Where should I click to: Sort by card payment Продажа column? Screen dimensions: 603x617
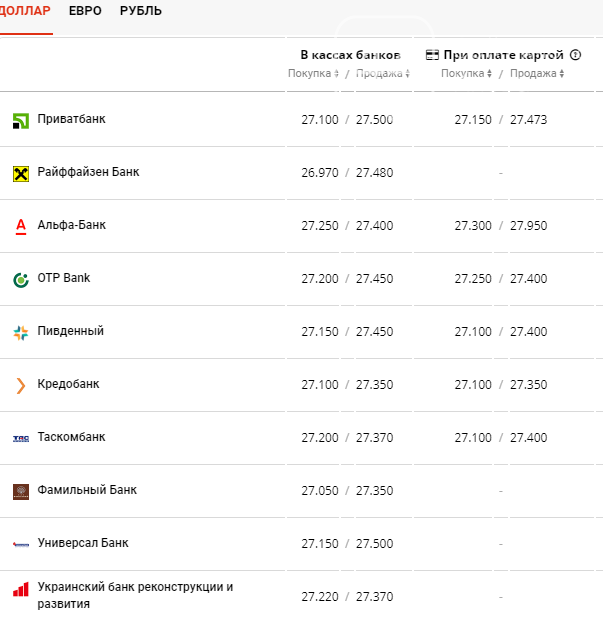(537, 74)
